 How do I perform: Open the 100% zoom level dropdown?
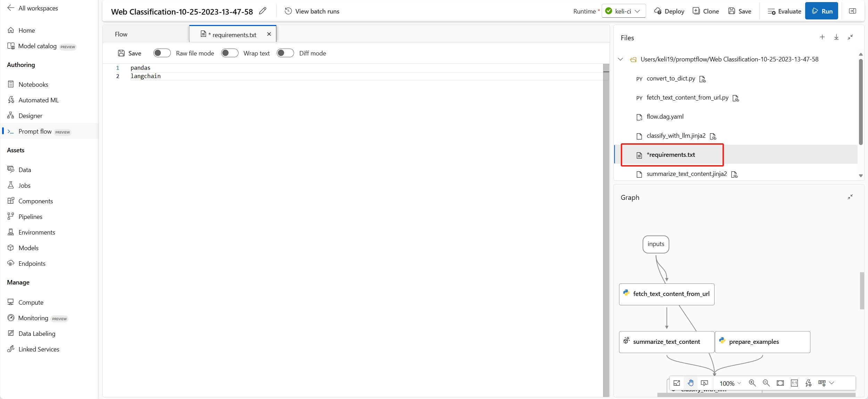(x=730, y=383)
